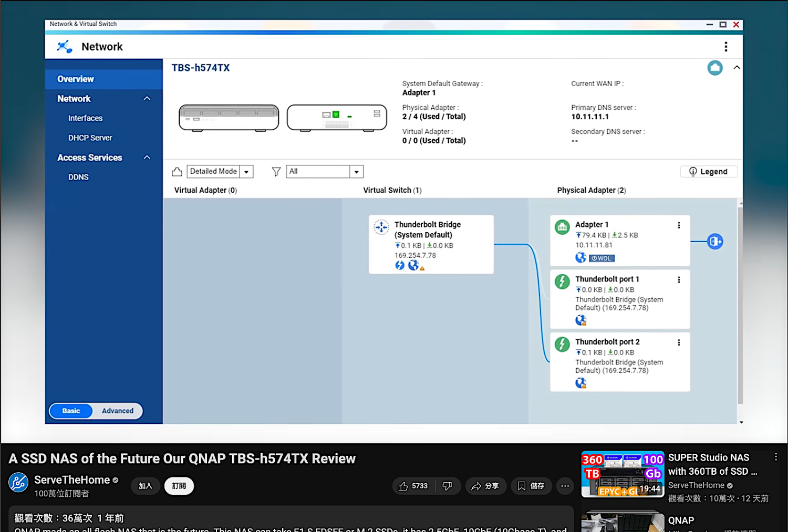788x532 pixels.
Task: Open Thunderbolt port 2 options menu
Action: click(x=679, y=342)
